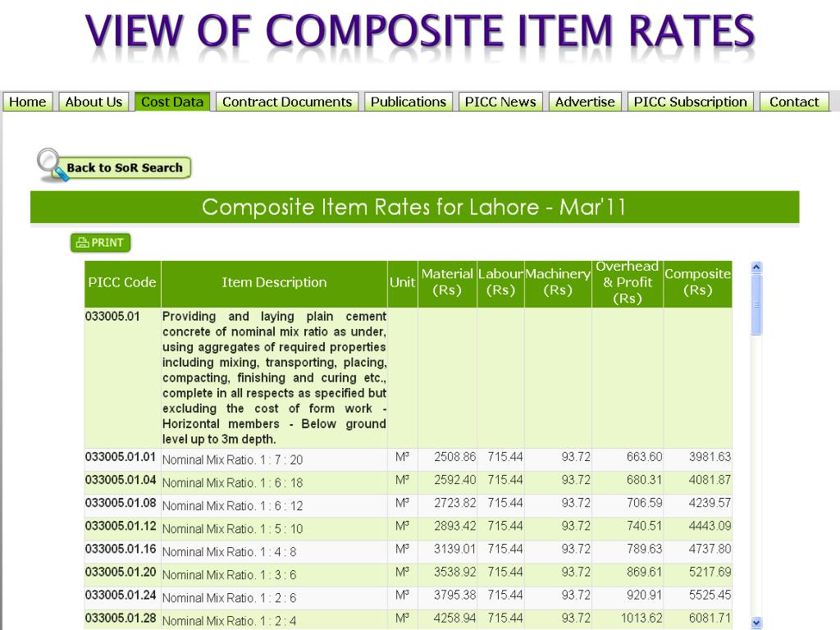The height and width of the screenshot is (630, 840).
Task: Click overhead value 663.60
Action: tap(645, 457)
